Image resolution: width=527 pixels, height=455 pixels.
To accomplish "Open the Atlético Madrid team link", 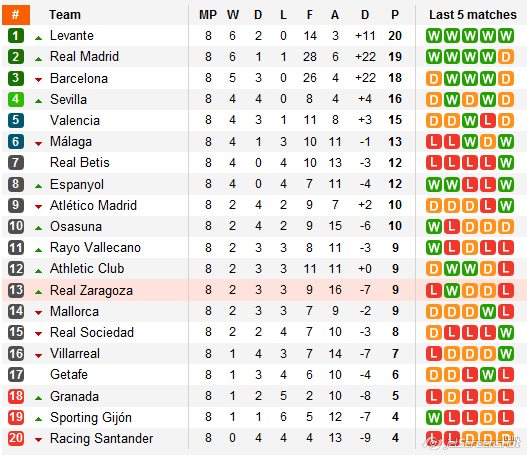I will (x=93, y=205).
